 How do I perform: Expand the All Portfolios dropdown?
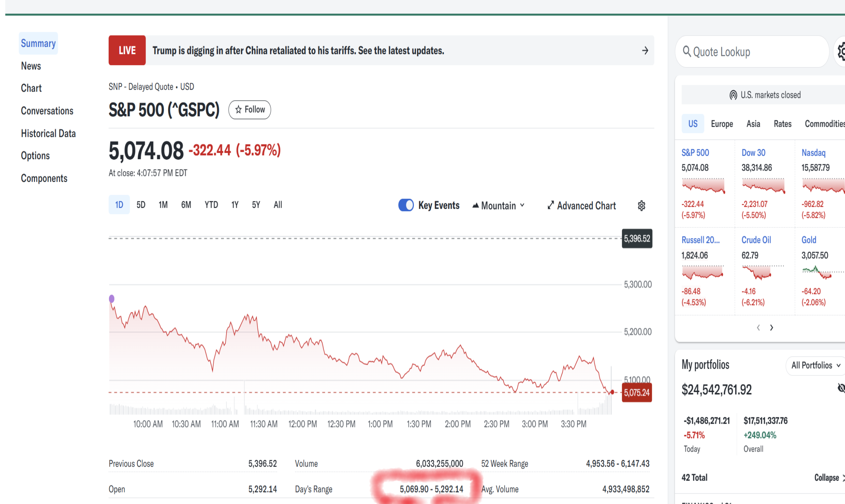(815, 365)
